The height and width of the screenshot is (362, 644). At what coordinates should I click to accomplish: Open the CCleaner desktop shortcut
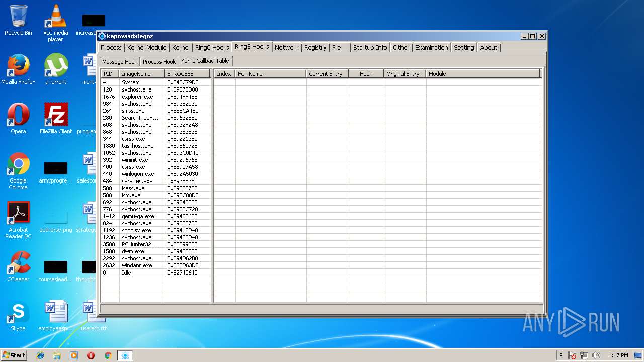(18, 266)
